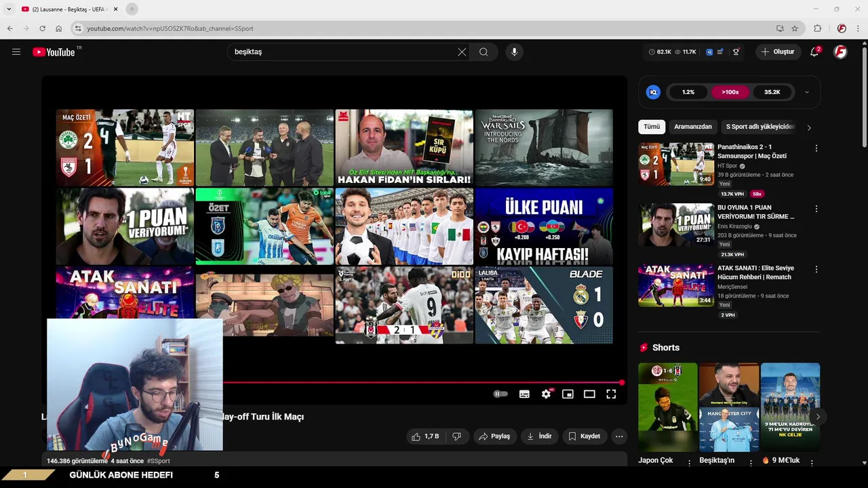Open Chrome extensions puzzle icon
The image size is (868, 488).
[x=817, y=28]
